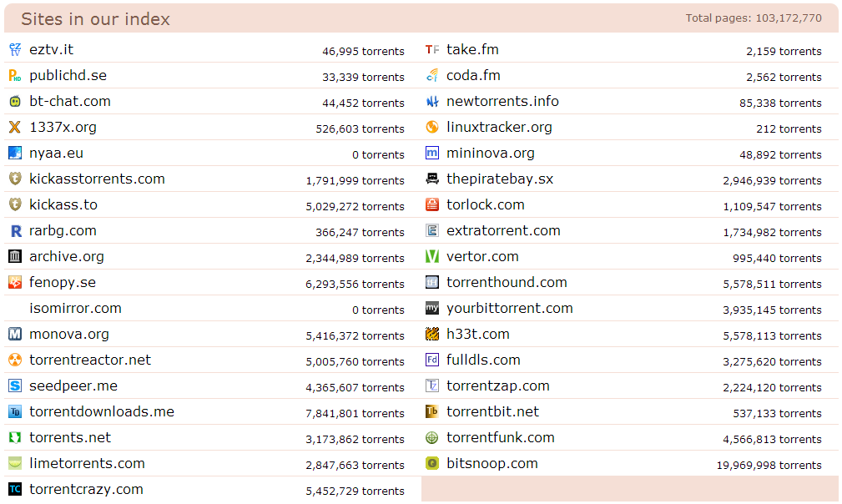This screenshot has width=842, height=504.
Task: Visit the 1337x.org link
Action: coord(63,127)
